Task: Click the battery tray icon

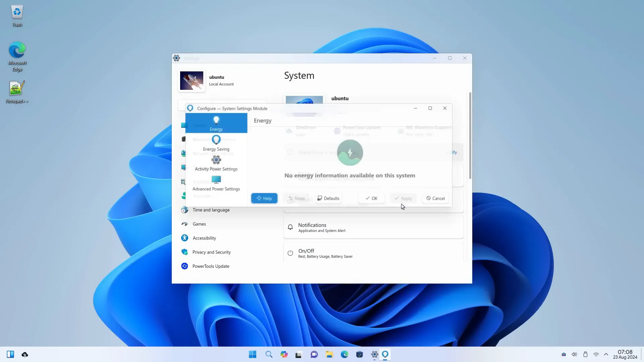Action: [x=585, y=355]
